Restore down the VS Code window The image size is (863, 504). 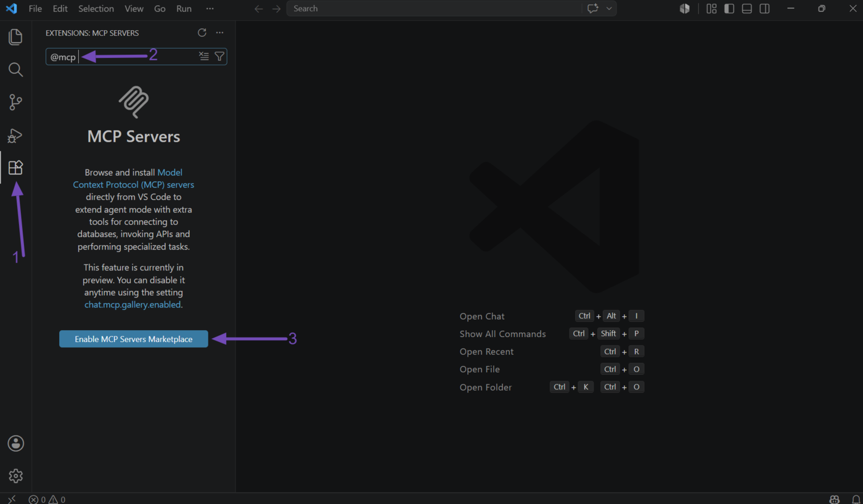point(822,9)
